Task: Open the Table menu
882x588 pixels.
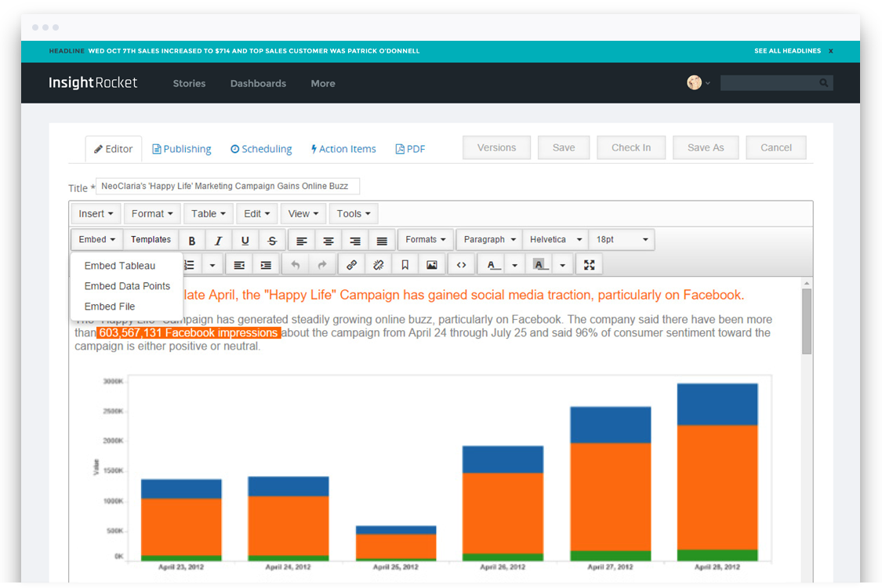Action: [x=208, y=214]
